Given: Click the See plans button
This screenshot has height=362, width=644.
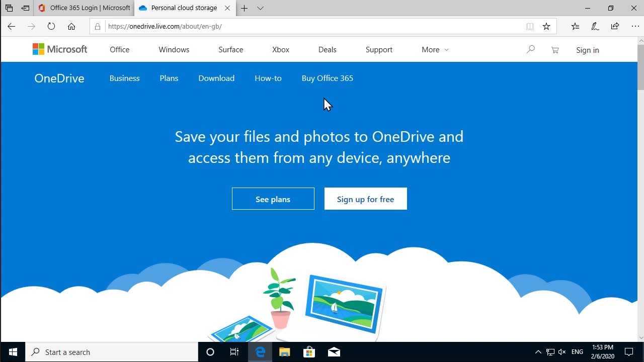Looking at the screenshot, I should point(273,199).
